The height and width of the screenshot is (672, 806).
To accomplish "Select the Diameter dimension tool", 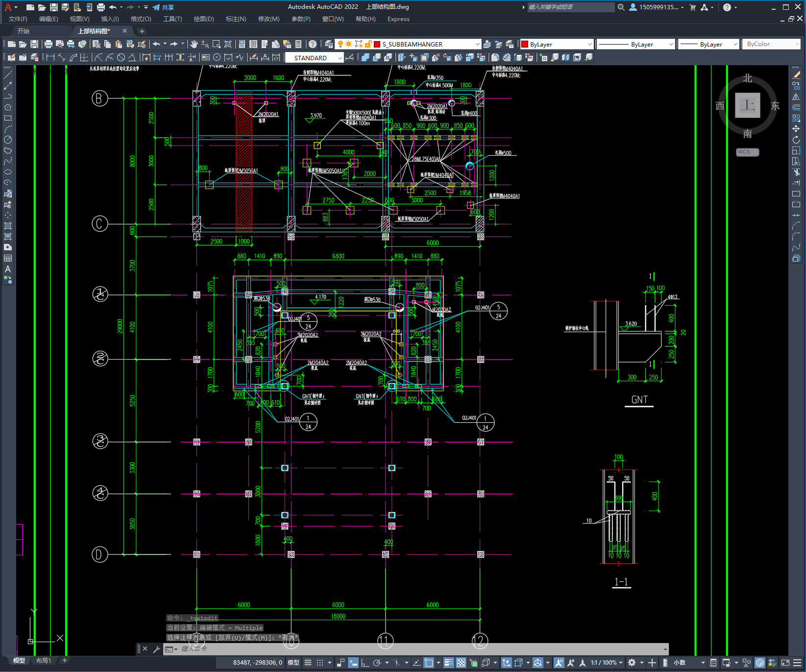I will click(x=121, y=57).
